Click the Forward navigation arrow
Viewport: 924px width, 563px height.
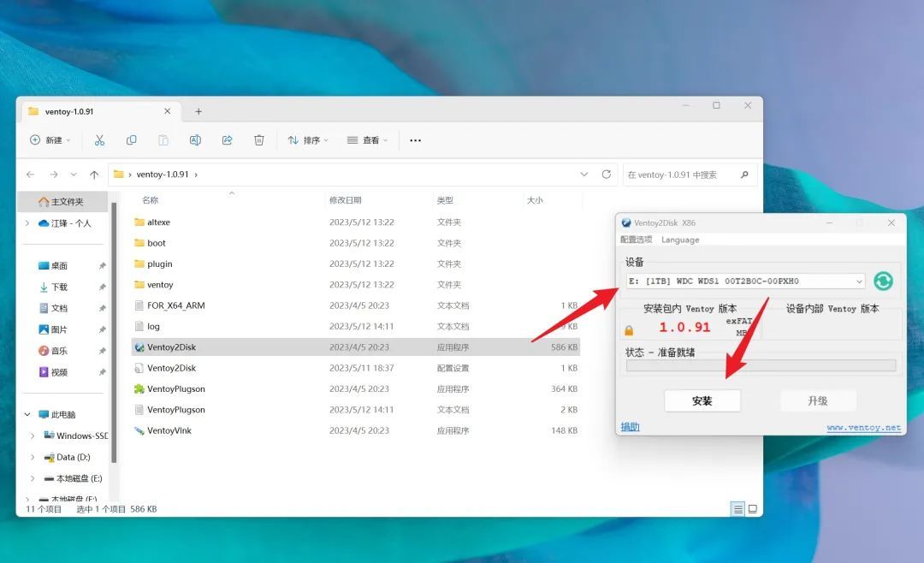point(54,175)
